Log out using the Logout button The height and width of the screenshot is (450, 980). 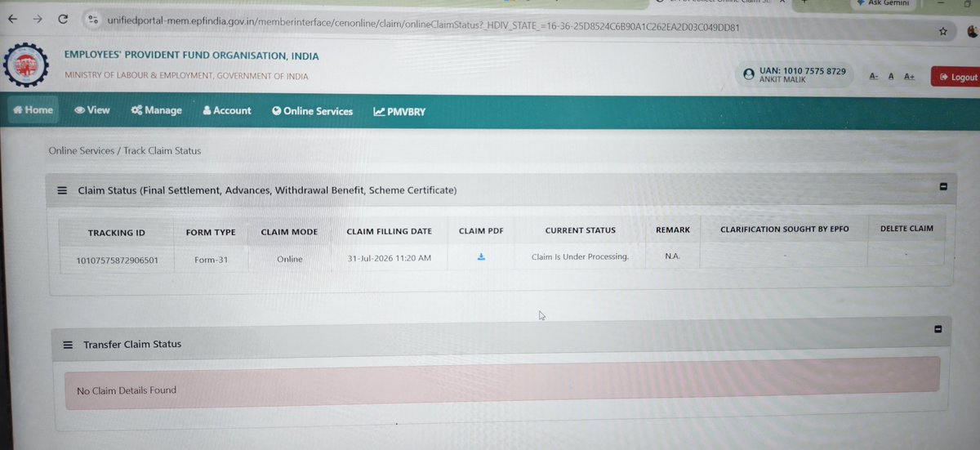coord(958,77)
